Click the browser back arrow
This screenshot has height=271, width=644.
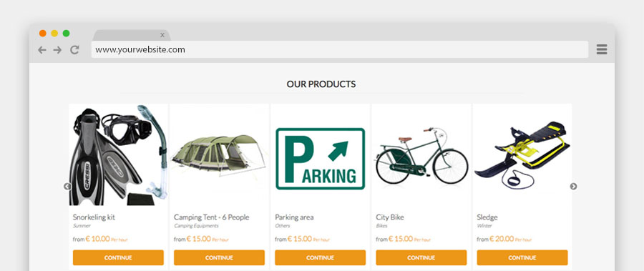coord(42,50)
